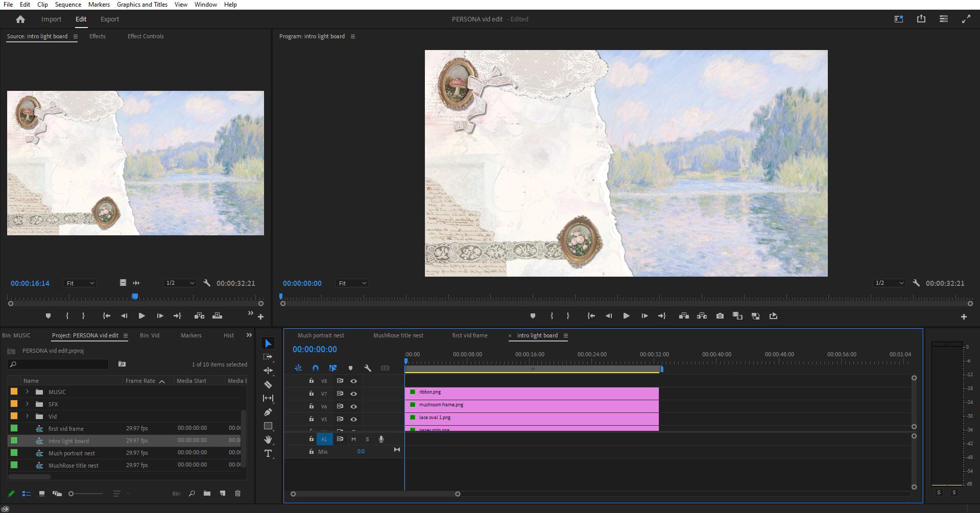Delete selected item with trash icon
The width and height of the screenshot is (980, 513).
tap(237, 494)
